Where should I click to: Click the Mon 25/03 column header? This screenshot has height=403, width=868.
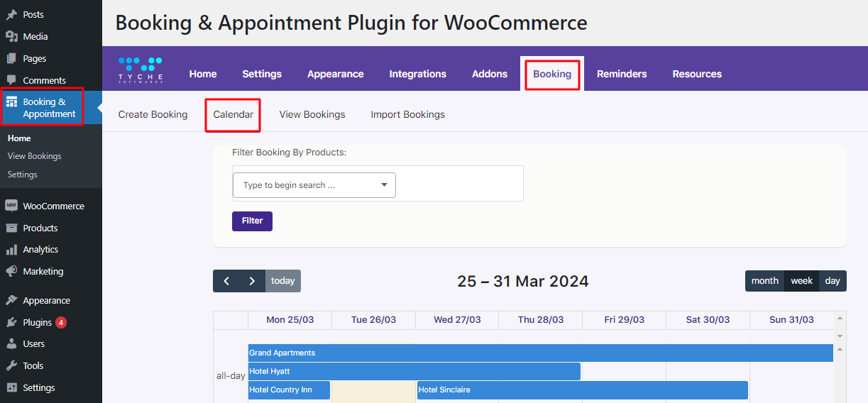[290, 320]
